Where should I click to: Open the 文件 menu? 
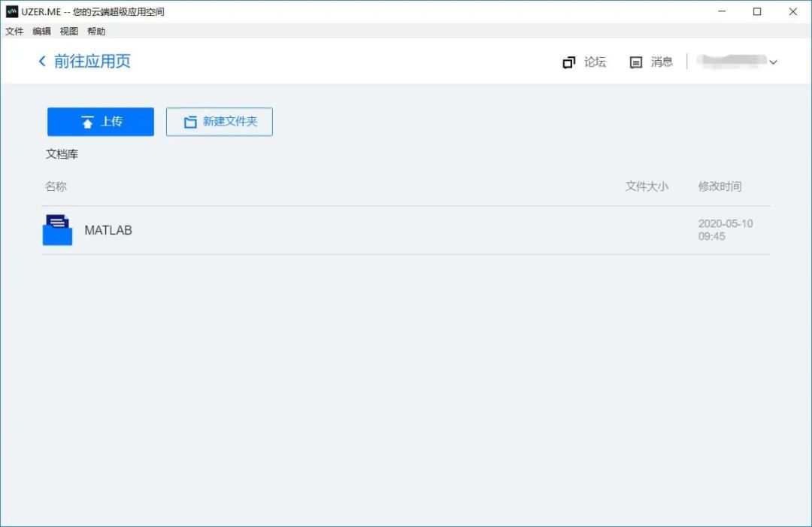pos(14,31)
